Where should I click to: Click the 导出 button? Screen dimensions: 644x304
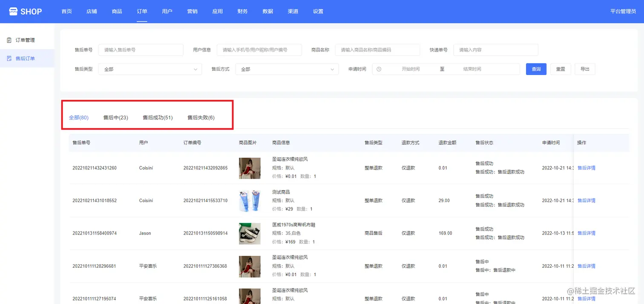pos(585,69)
